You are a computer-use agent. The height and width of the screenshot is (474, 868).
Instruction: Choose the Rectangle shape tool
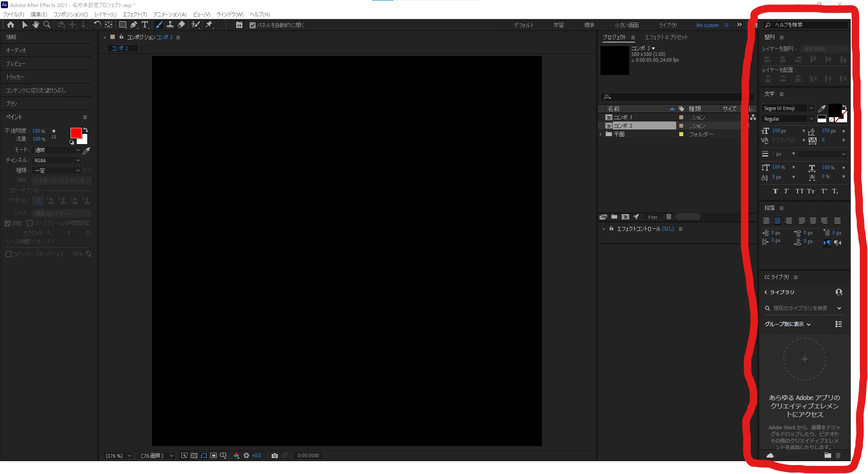coord(123,25)
